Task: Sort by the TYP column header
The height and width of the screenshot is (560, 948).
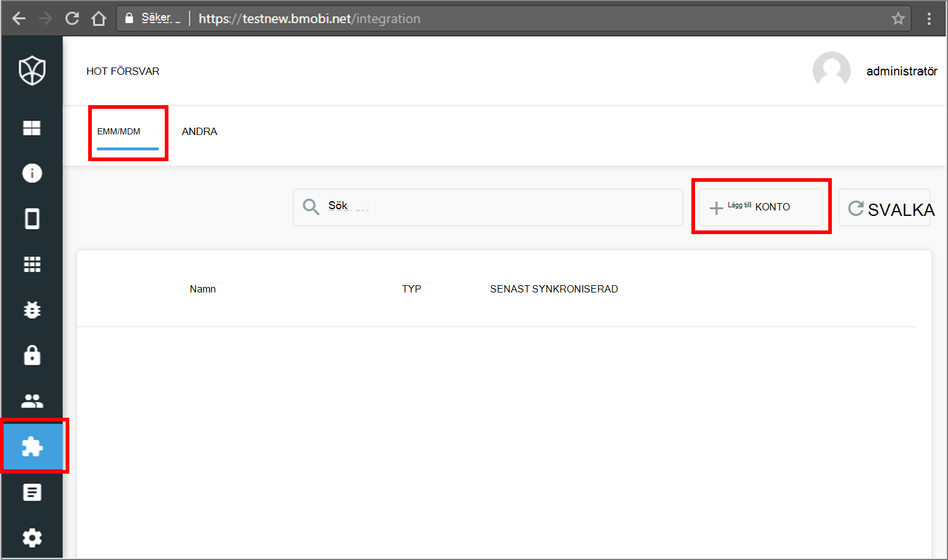Action: (x=412, y=289)
